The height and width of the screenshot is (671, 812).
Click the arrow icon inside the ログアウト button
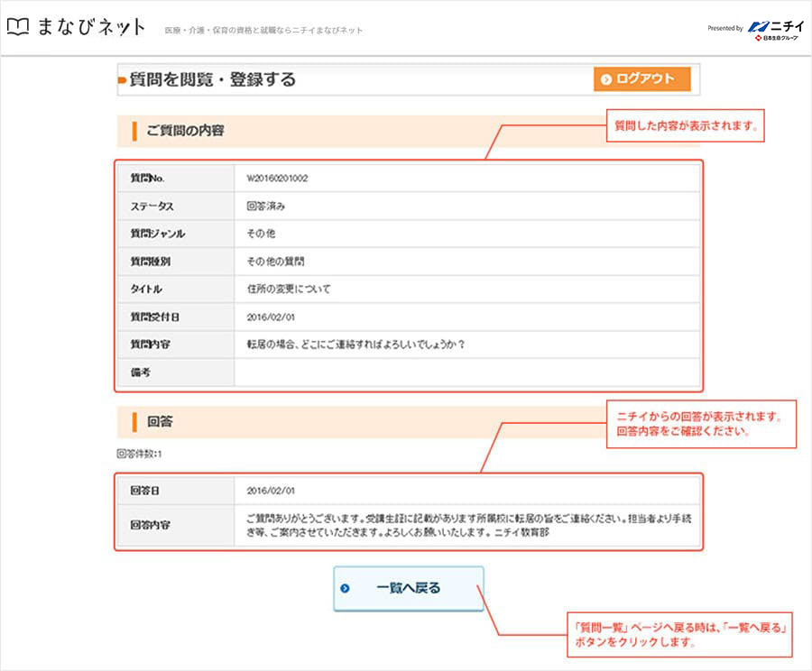tap(606, 79)
